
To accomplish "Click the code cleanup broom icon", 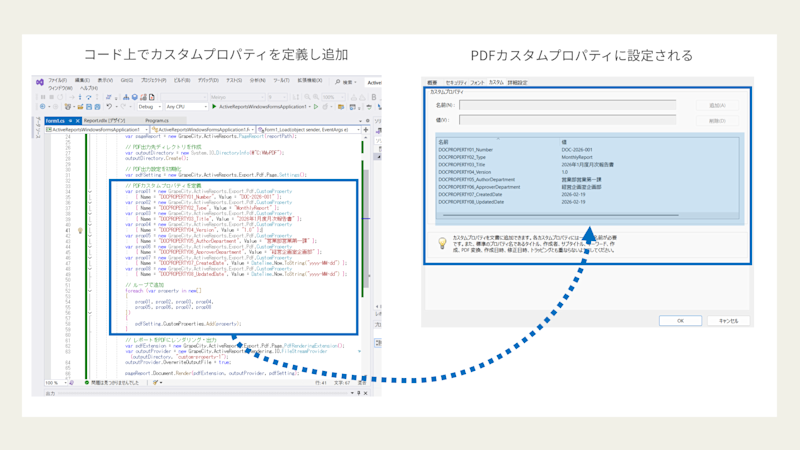I will pos(156,382).
